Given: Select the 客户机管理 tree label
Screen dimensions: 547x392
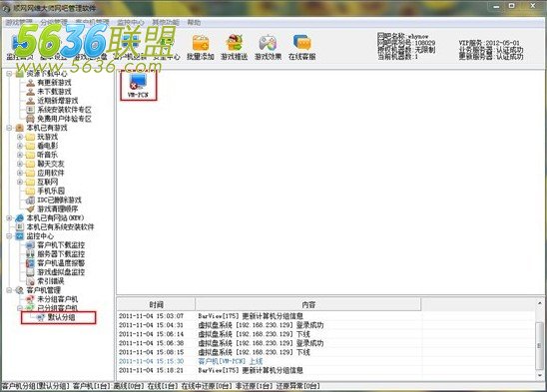Looking at the screenshot, I should [44, 290].
